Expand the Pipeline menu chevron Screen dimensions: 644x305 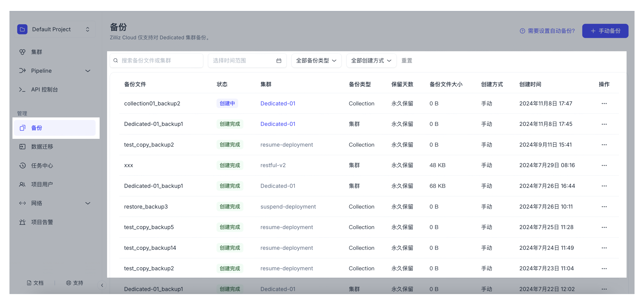[x=88, y=71]
